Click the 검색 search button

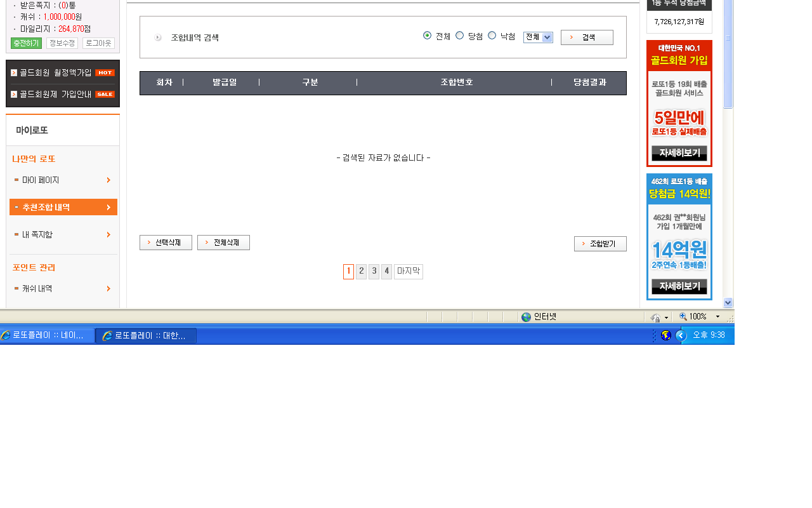click(587, 37)
